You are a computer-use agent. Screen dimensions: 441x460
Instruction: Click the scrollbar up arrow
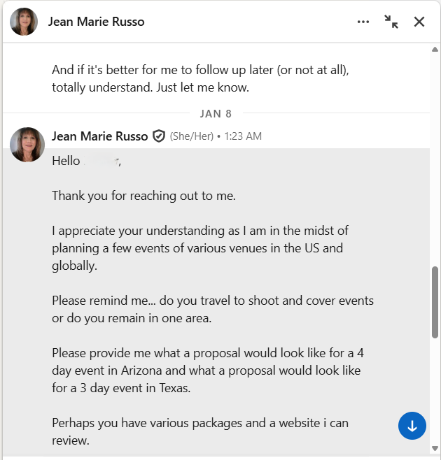pyautogui.click(x=435, y=50)
